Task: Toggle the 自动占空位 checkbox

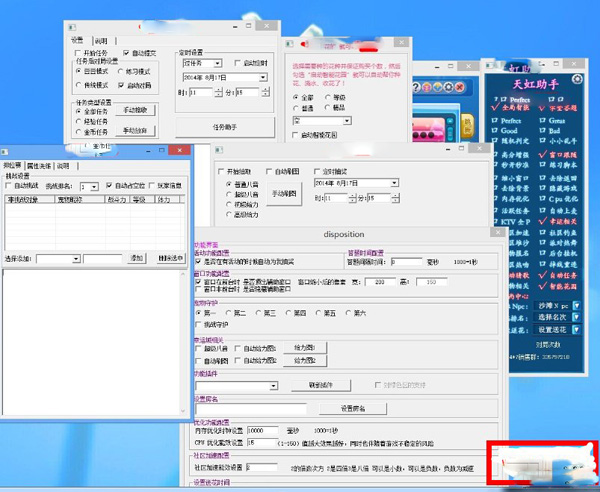Action: [109, 186]
